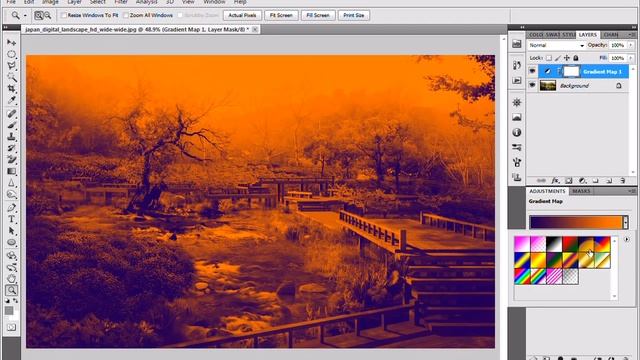Image resolution: width=640 pixels, height=360 pixels.
Task: Select the Sharpen/Blur tool
Action: 11,182
